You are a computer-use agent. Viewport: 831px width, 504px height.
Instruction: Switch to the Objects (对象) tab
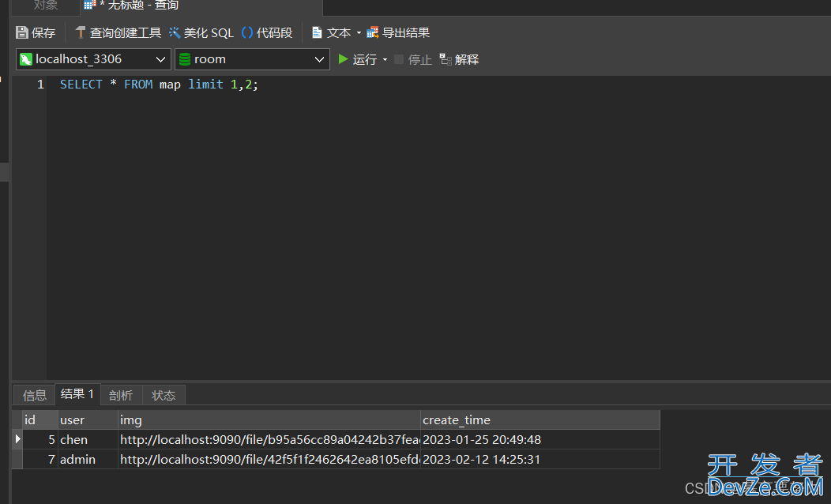point(46,6)
